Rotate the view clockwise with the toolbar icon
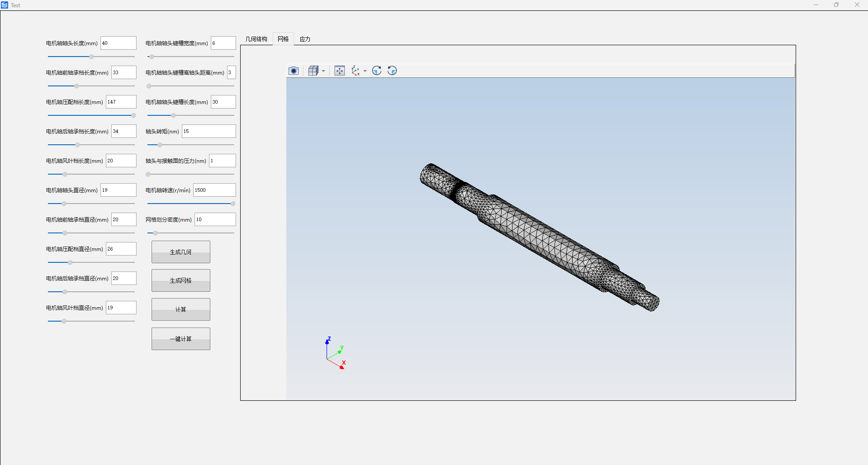Viewport: 868px width, 465px height. pos(377,71)
